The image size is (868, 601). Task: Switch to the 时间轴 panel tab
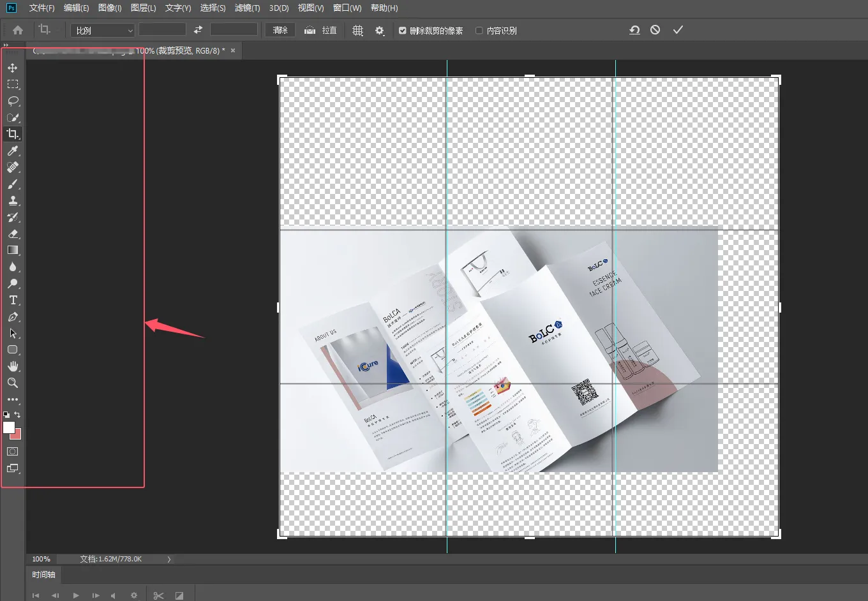(x=44, y=574)
